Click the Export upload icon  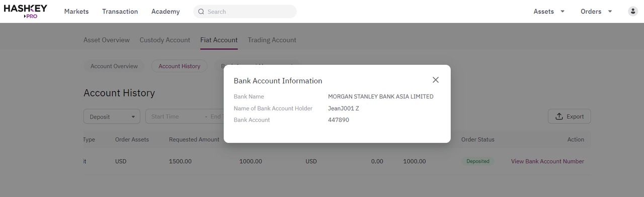(559, 117)
